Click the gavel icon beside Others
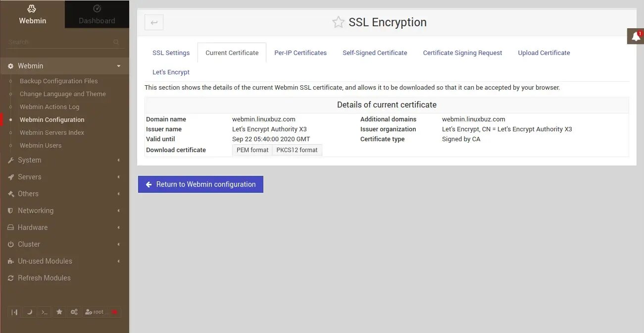Viewport: 644px width, 333px height. click(11, 194)
